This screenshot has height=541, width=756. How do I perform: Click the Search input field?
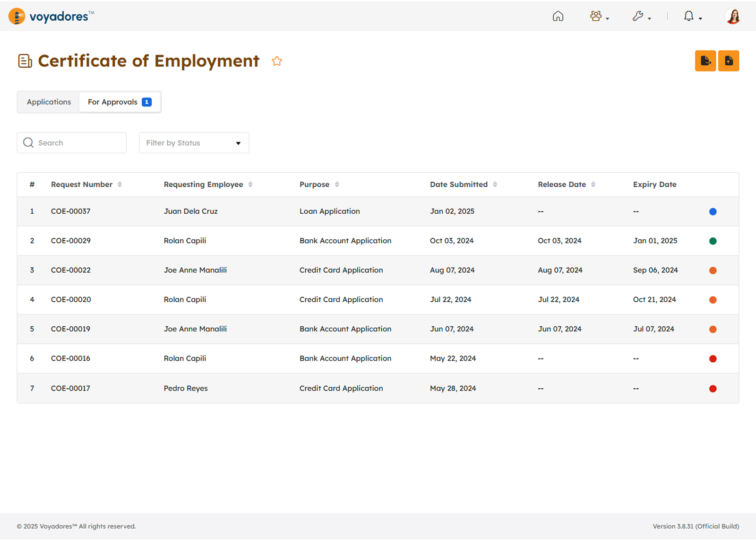coord(71,143)
